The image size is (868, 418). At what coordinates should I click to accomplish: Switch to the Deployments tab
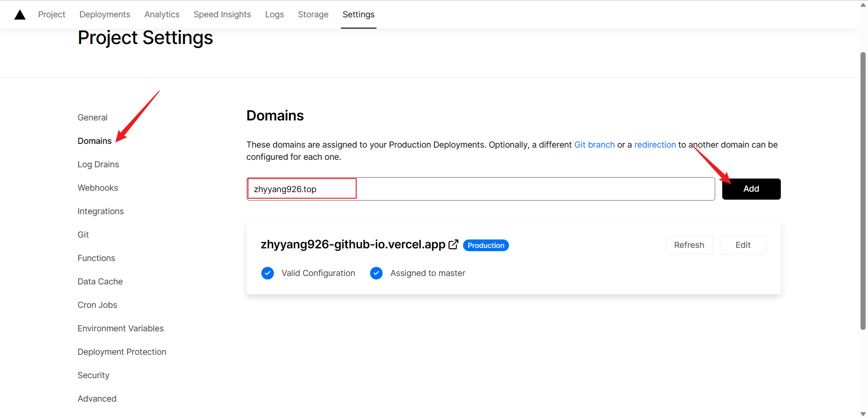[x=105, y=15]
